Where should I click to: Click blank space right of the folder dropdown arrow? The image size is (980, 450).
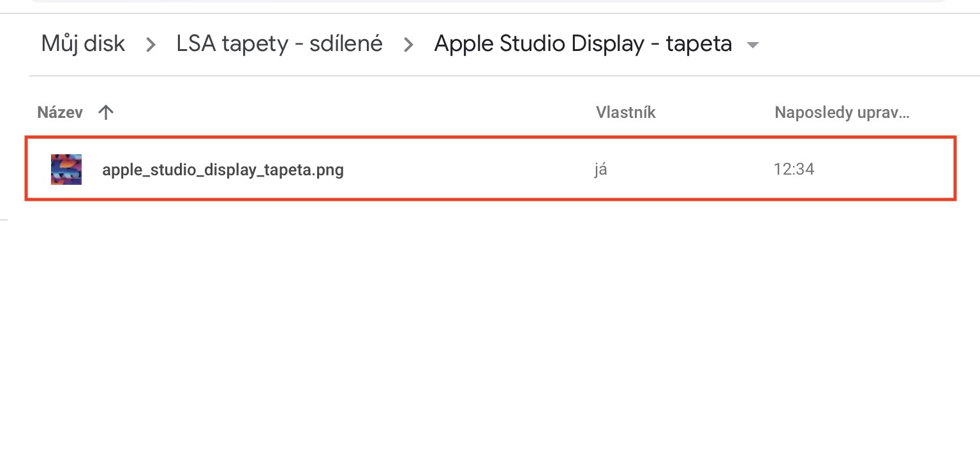click(861, 45)
